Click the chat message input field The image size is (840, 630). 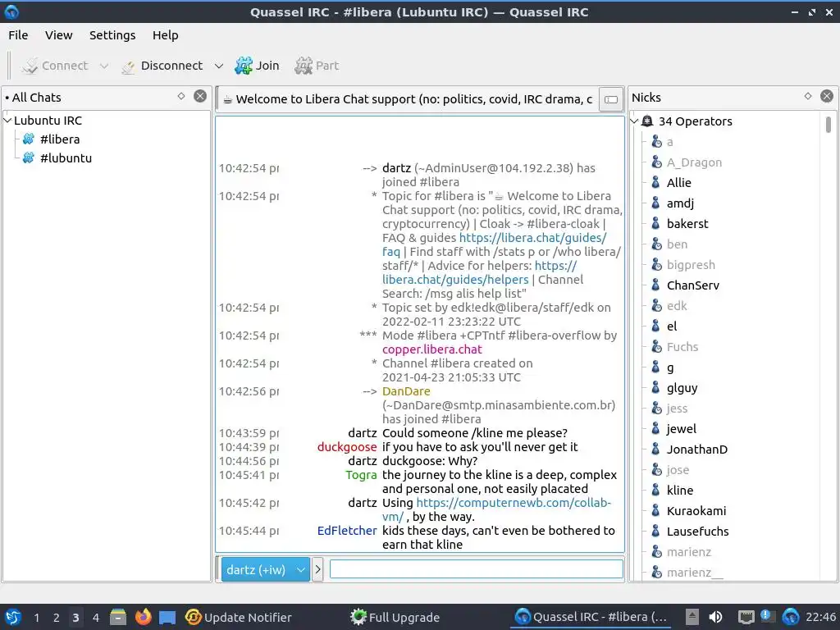[477, 569]
